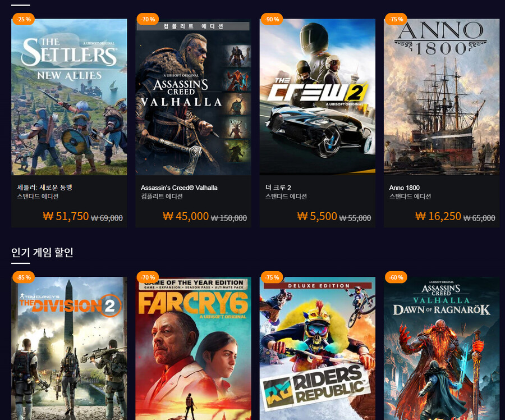Click the -25 % discount badge on Settlers
505x420 pixels.
pos(24,19)
